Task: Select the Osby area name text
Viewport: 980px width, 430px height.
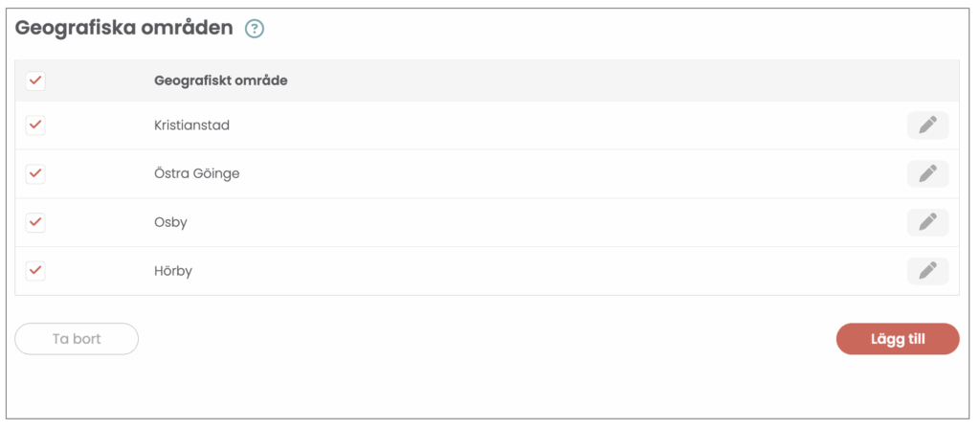Action: coord(170,222)
